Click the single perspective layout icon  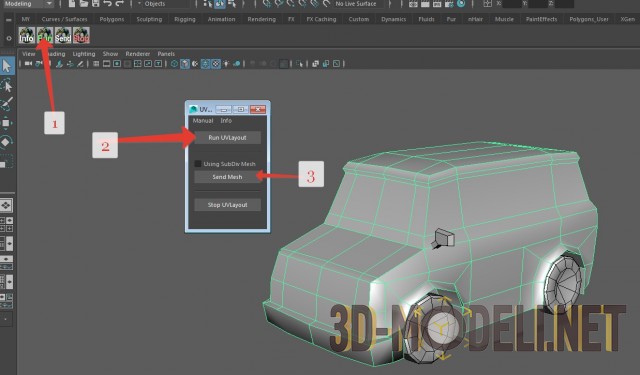pyautogui.click(x=6, y=205)
